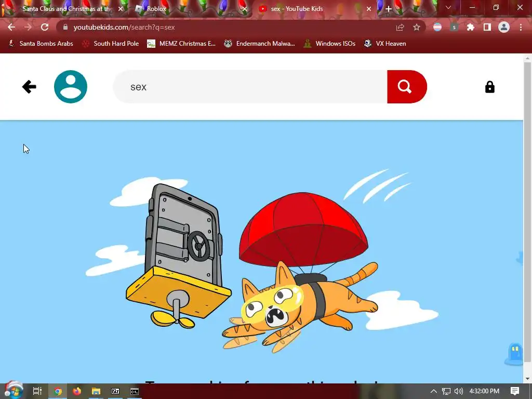Screen dimensions: 532x399
Task: Open the Windows Start button
Action: tap(14, 390)
